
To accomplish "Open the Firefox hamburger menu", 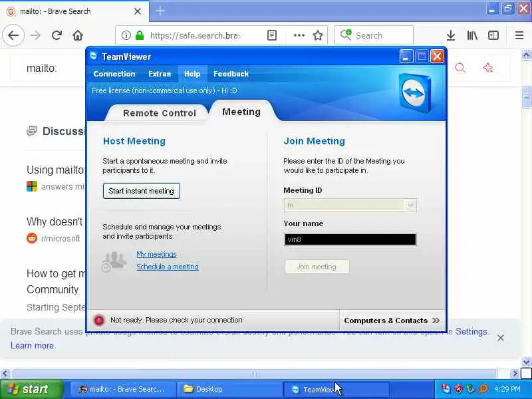I will 519,35.
